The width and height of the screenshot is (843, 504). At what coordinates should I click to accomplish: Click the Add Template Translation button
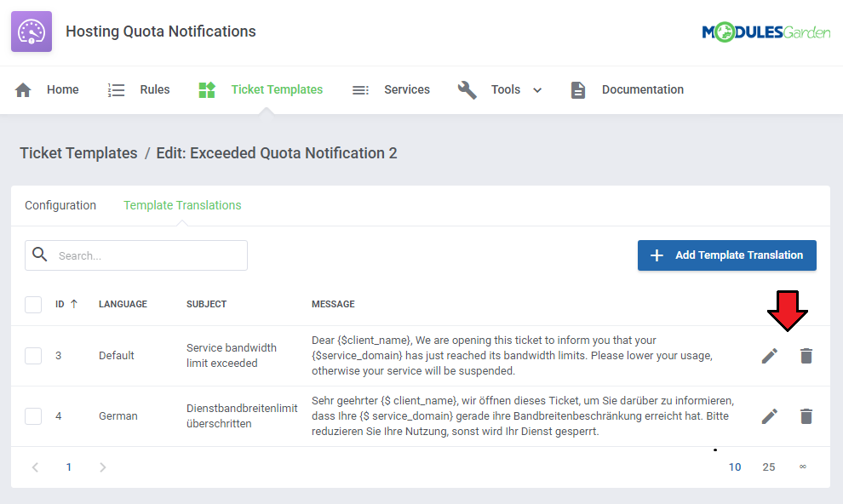point(727,255)
